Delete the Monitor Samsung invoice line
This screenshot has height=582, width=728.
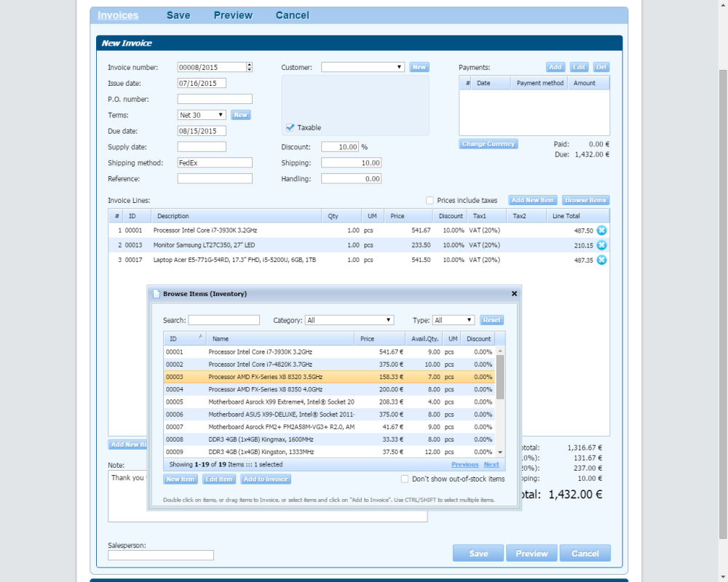(x=601, y=245)
